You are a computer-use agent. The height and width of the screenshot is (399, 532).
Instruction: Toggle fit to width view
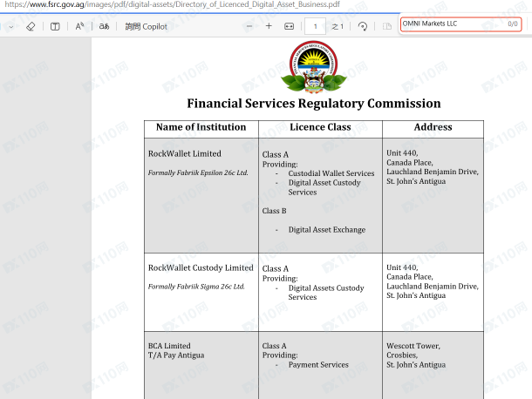click(x=289, y=26)
